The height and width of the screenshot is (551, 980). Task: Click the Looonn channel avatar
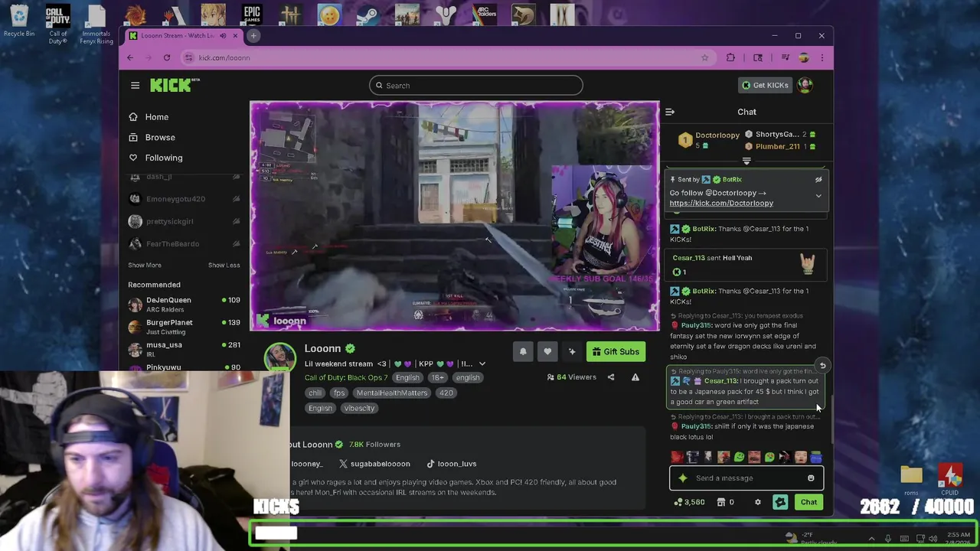[x=280, y=358]
